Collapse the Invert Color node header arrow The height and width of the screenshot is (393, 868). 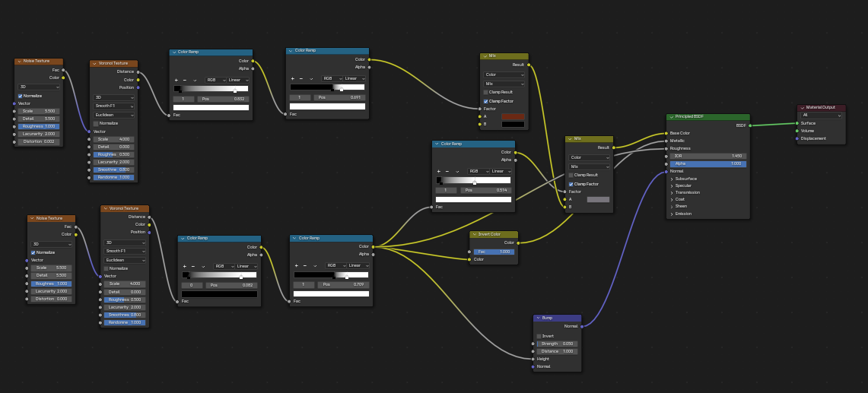(x=473, y=234)
